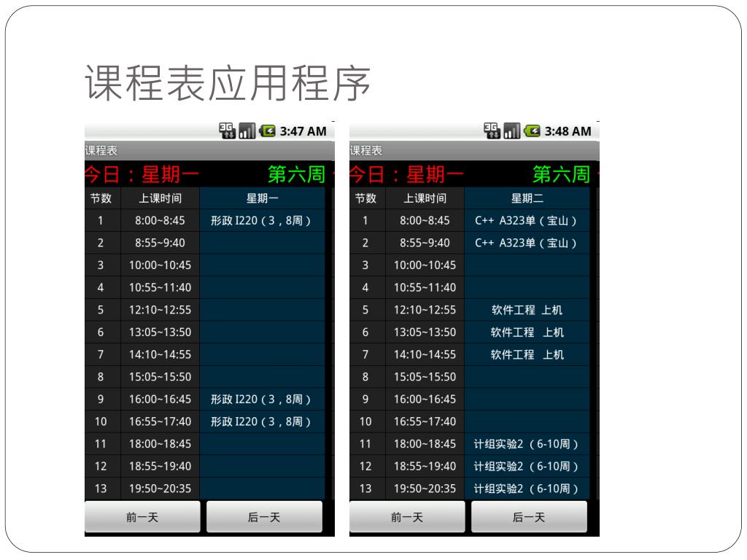Viewport: 747px width, 560px height.
Task: Click 13:05~13:50 time in right phone
Action: tap(425, 332)
